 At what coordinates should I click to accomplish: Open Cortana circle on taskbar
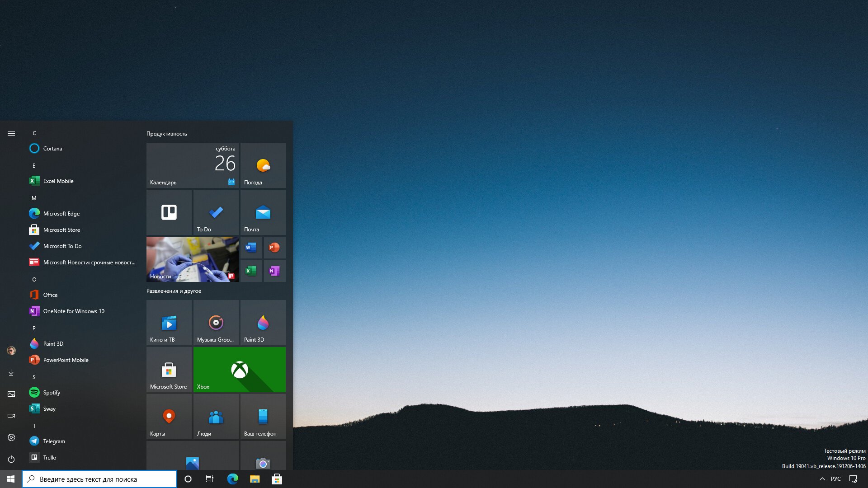coord(188,479)
